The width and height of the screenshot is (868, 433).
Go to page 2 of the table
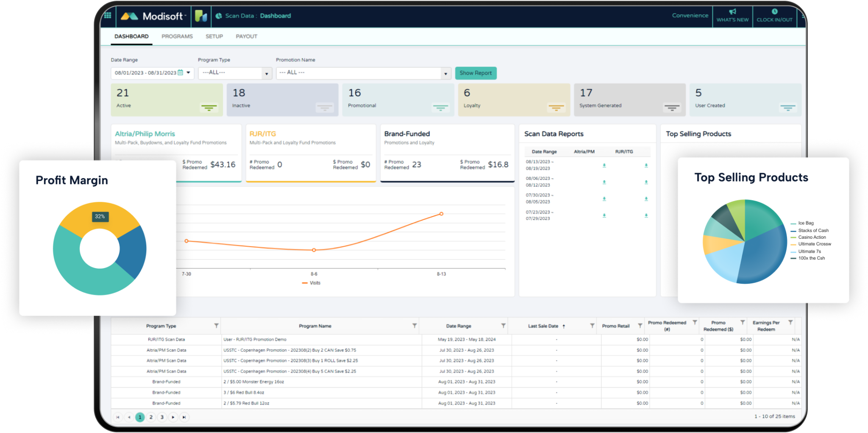[x=151, y=417]
